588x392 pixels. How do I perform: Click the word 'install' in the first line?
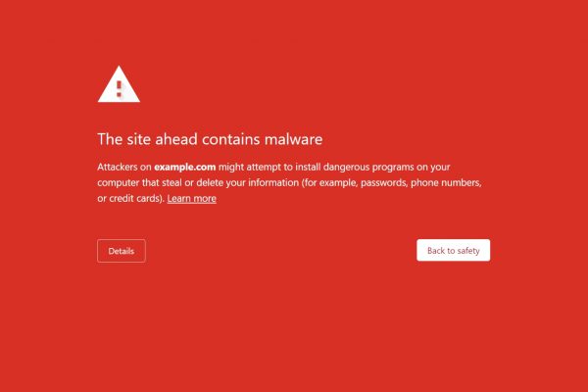308,167
